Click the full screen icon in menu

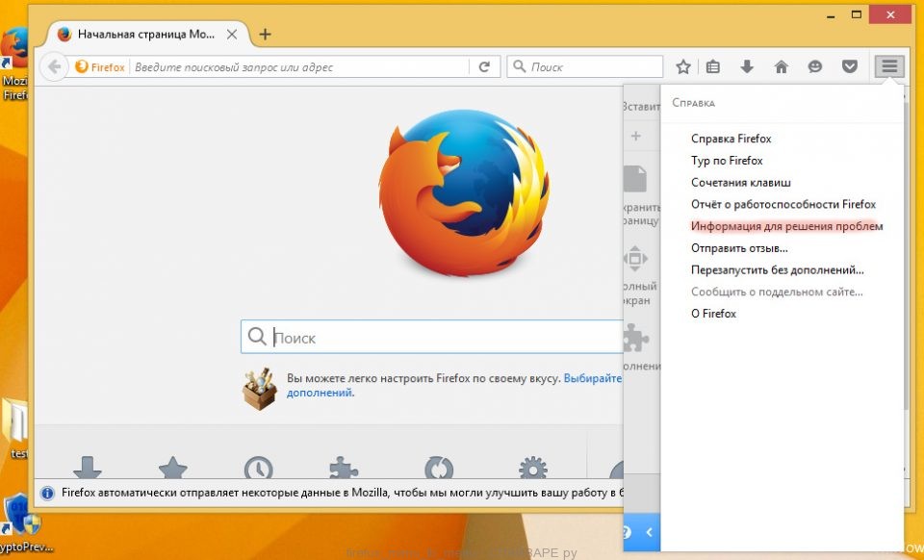(x=635, y=259)
